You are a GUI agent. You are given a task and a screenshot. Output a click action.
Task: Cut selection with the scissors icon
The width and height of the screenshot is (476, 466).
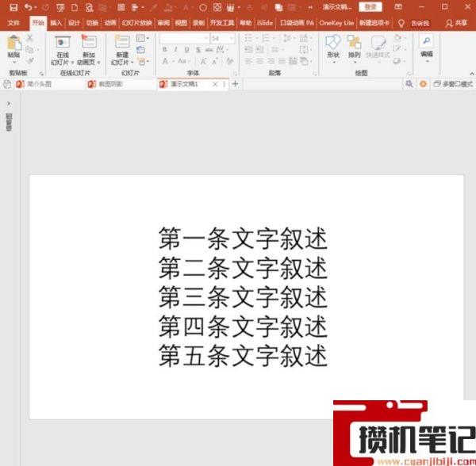[30, 37]
